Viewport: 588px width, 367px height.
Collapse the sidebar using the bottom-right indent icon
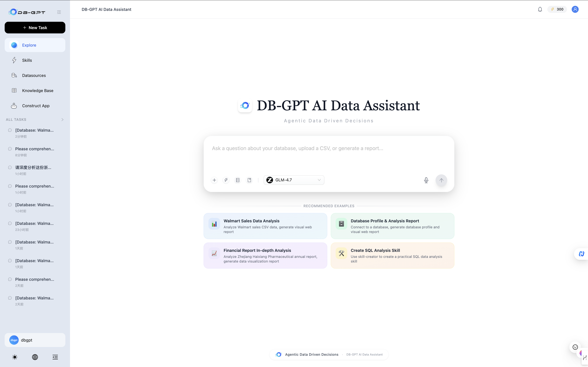(x=55, y=357)
